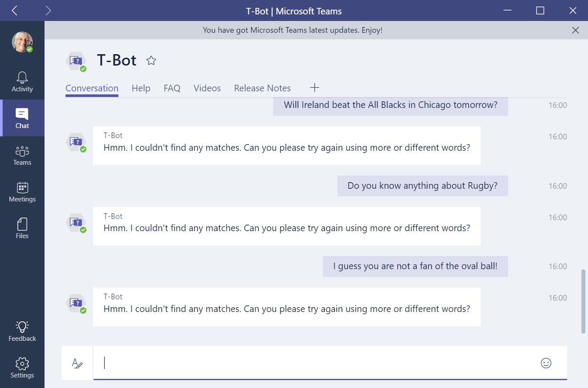Go forward with the right arrow
The width and height of the screenshot is (588, 388).
(48, 10)
